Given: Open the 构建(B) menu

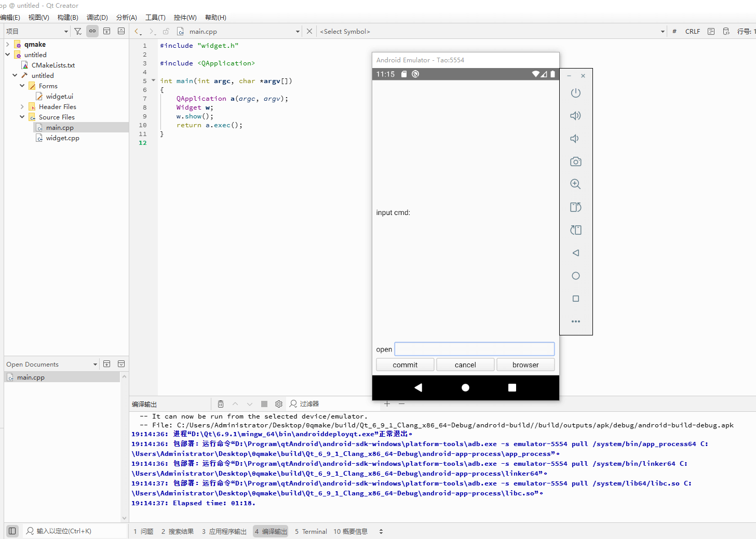Looking at the screenshot, I should (67, 17).
